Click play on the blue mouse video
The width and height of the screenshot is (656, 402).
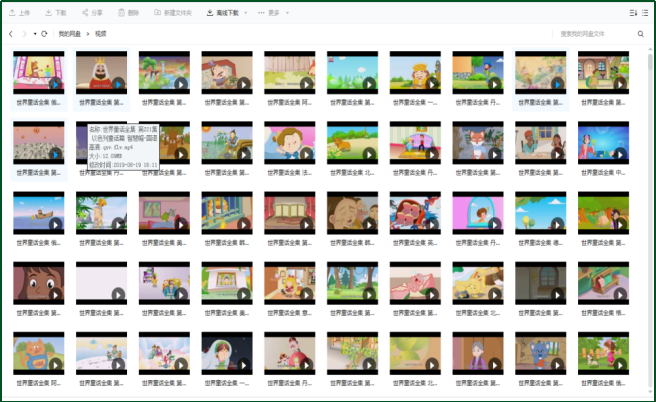[x=557, y=365]
